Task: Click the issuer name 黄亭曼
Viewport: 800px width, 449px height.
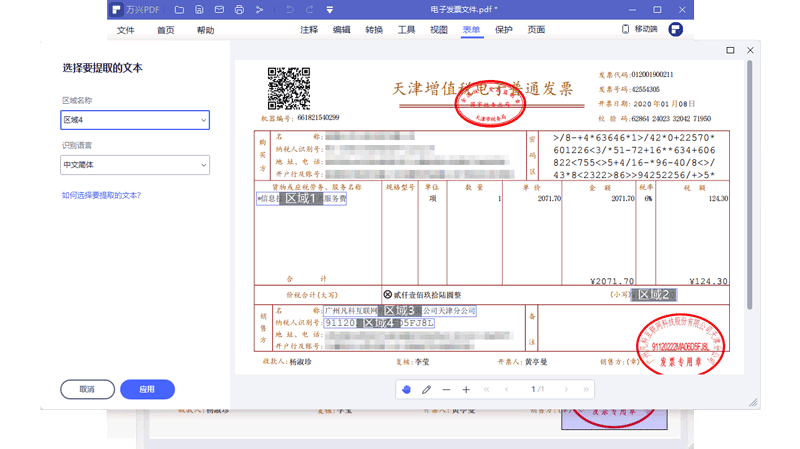Action: pos(536,362)
